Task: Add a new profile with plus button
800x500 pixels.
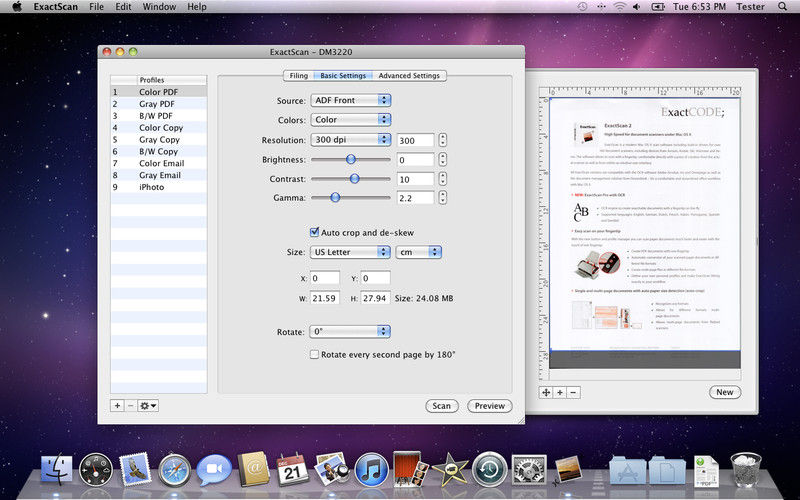Action: pos(117,406)
